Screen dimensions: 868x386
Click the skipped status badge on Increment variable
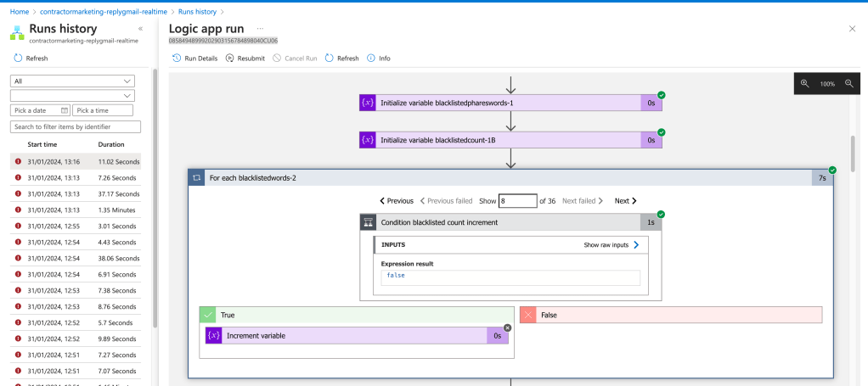coord(508,327)
